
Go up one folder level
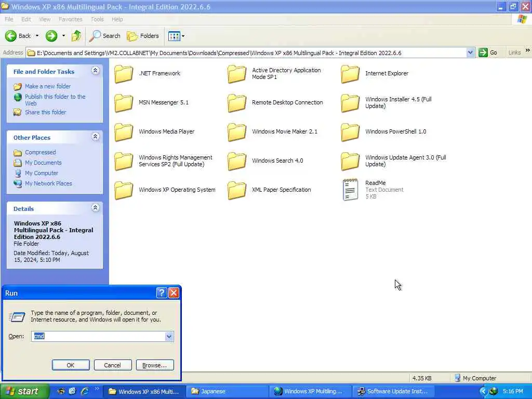pyautogui.click(x=76, y=36)
